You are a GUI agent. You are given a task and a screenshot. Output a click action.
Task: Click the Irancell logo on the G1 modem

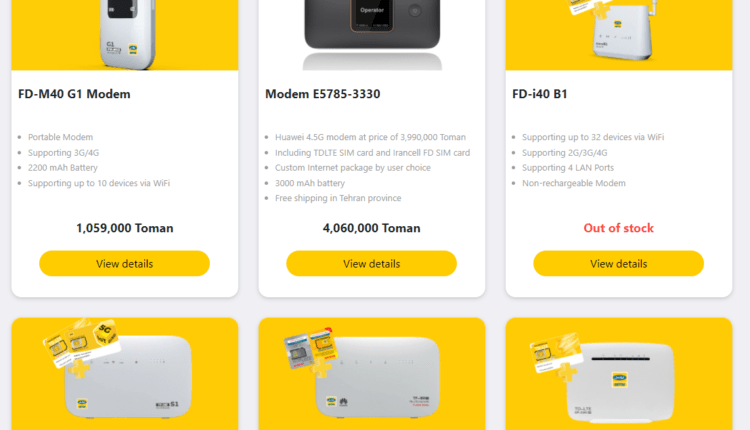pos(133,49)
